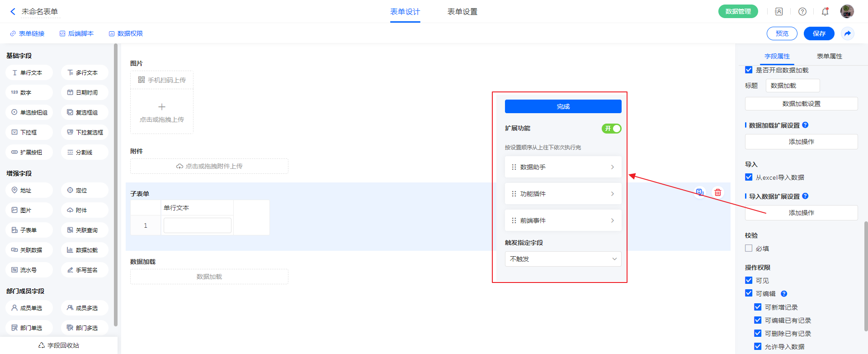Viewport: 868px width, 354px height.
Task: Click the help question mark in header
Action: [x=802, y=12]
